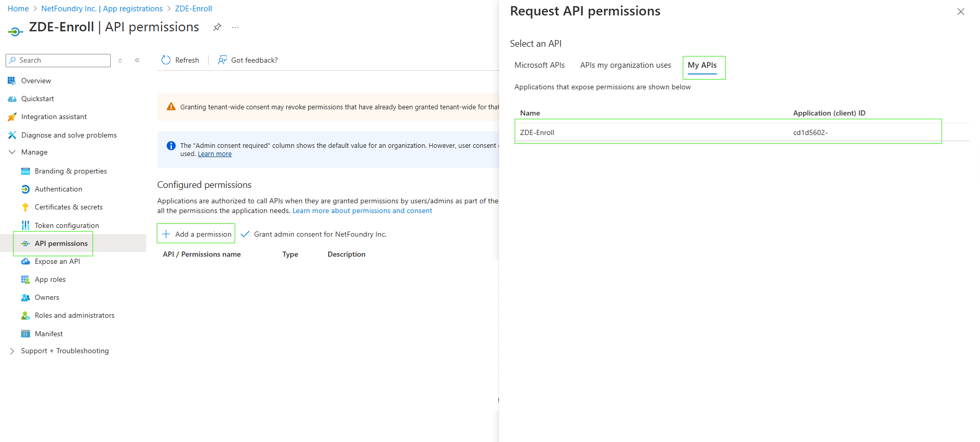This screenshot has width=980, height=442.
Task: Click the ZDE-Enroll breadcrumb link
Action: coord(193,9)
